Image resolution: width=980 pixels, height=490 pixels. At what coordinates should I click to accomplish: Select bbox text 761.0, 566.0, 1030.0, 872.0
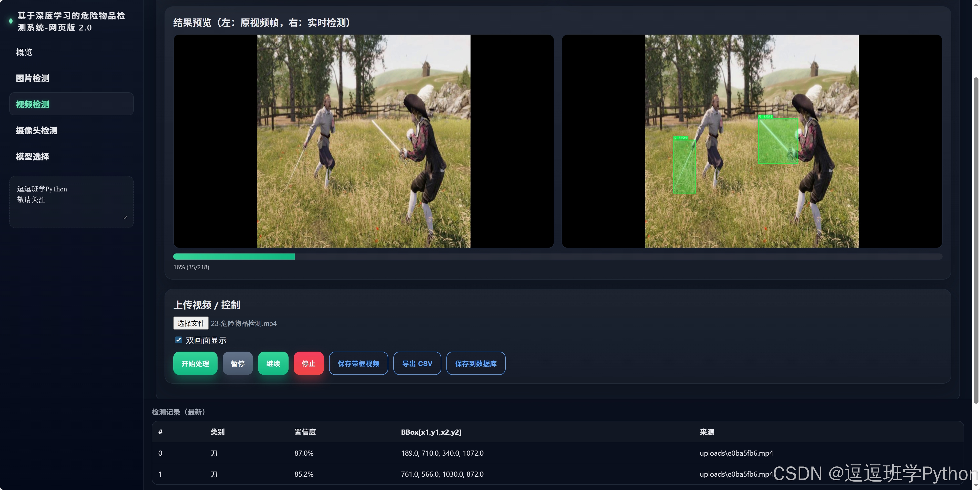[x=442, y=474]
